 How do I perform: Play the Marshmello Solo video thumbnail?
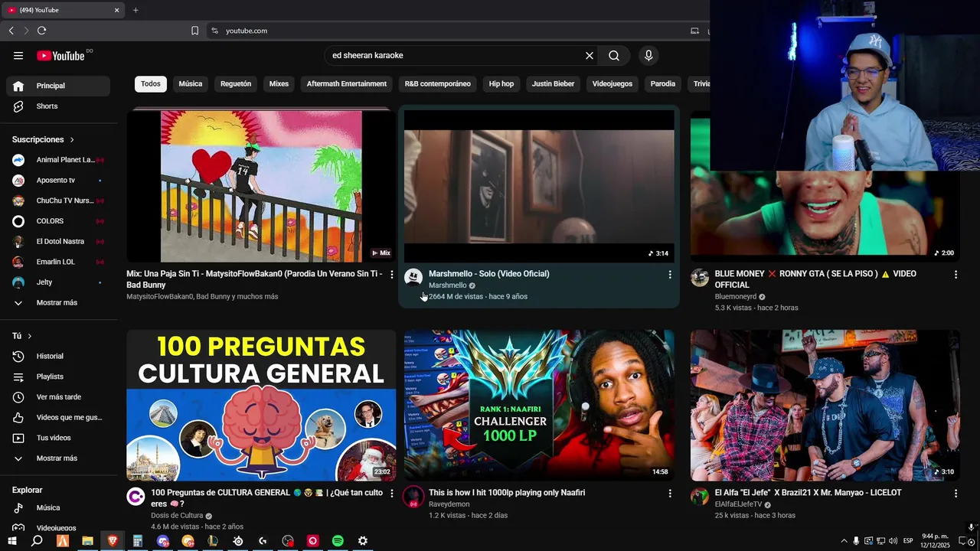[x=539, y=186]
